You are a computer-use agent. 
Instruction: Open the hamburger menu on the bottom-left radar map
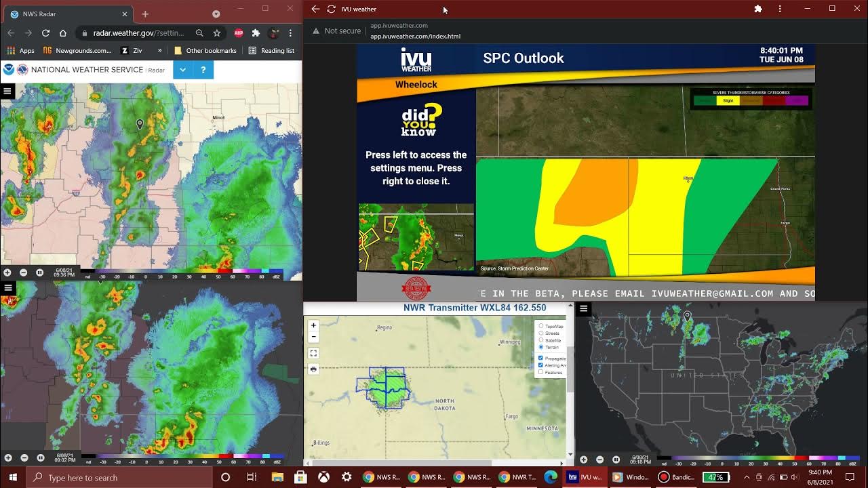pyautogui.click(x=7, y=288)
